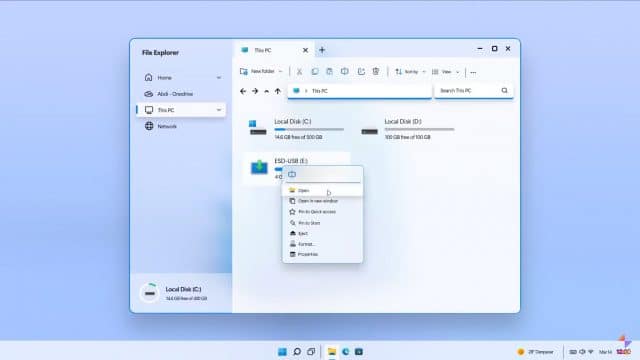Expand the Home chevron in sidebar
The image size is (640, 360).
219,78
